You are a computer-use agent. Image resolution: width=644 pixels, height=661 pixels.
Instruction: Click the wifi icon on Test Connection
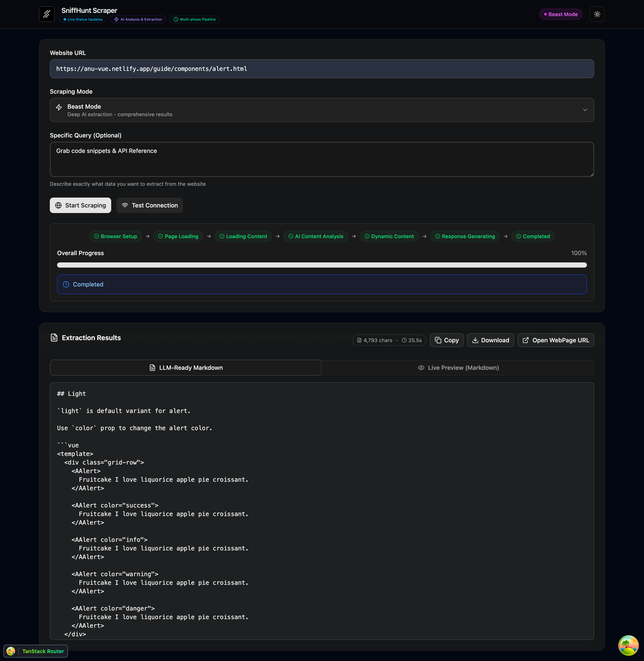[125, 205]
